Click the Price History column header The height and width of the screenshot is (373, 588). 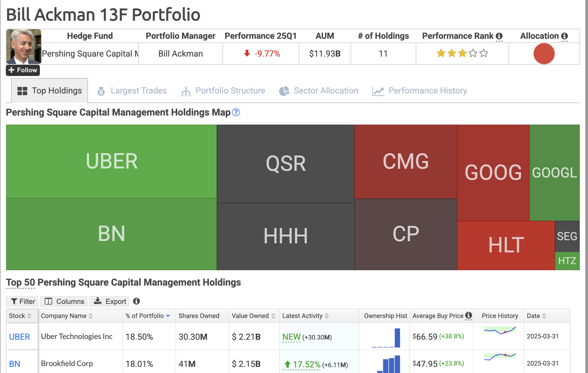(x=499, y=316)
